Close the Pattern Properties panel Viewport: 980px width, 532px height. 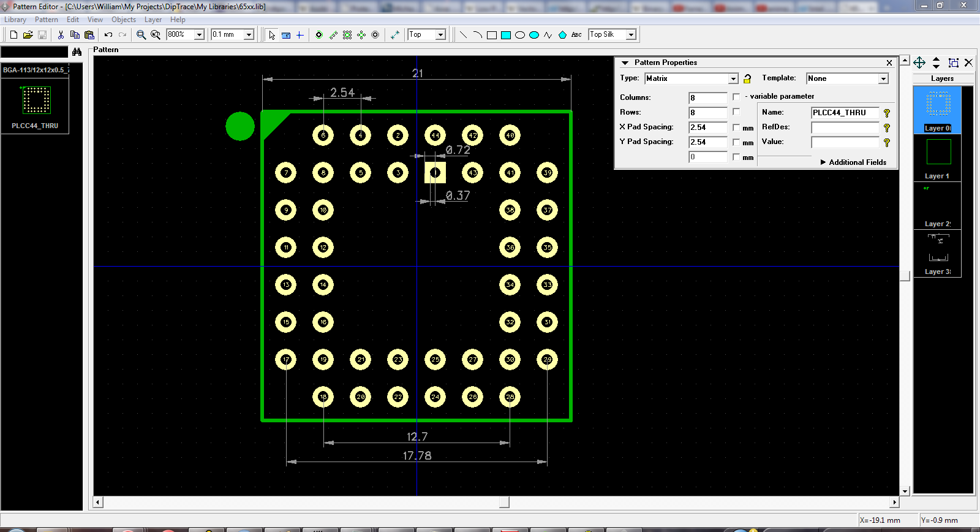889,63
